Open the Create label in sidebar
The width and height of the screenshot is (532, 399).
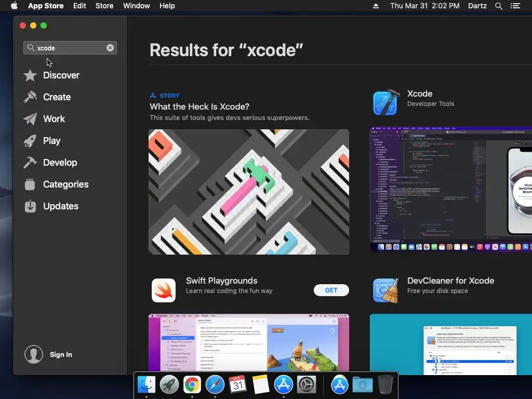click(57, 97)
